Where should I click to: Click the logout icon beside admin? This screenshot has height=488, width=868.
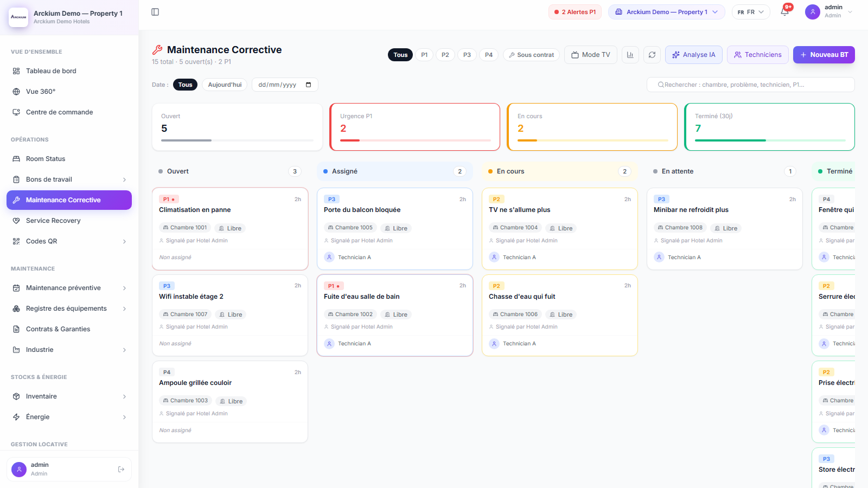click(121, 469)
